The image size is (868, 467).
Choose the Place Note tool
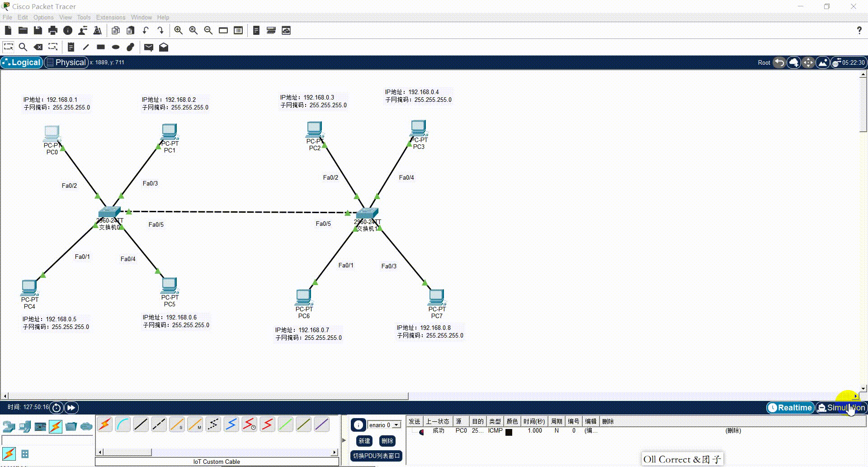pos(71,47)
